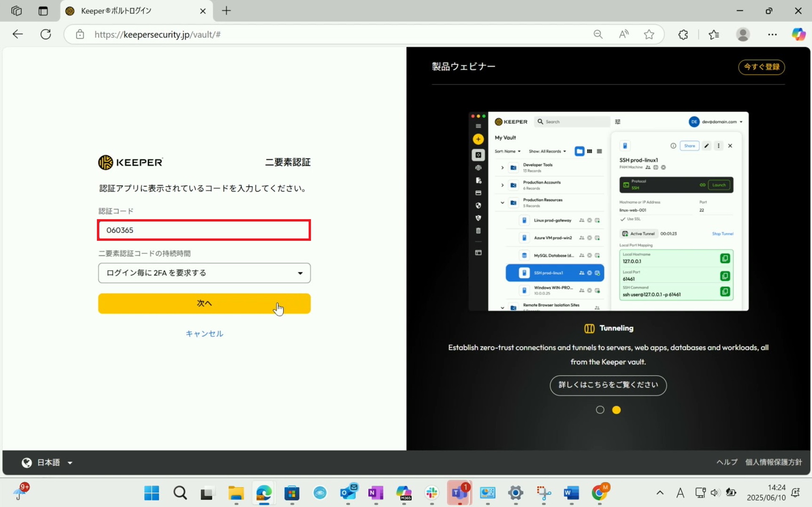Click the キャンセル link
Screen dimensions: 812x507
(204, 334)
